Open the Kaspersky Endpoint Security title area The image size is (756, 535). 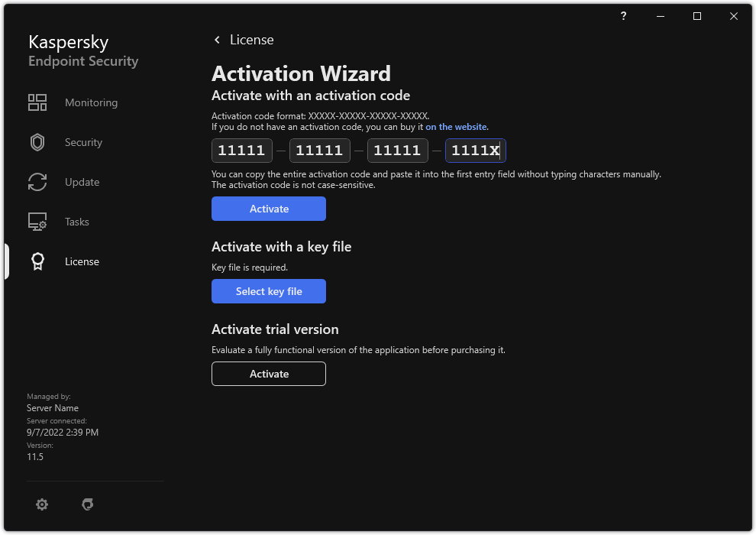[82, 50]
